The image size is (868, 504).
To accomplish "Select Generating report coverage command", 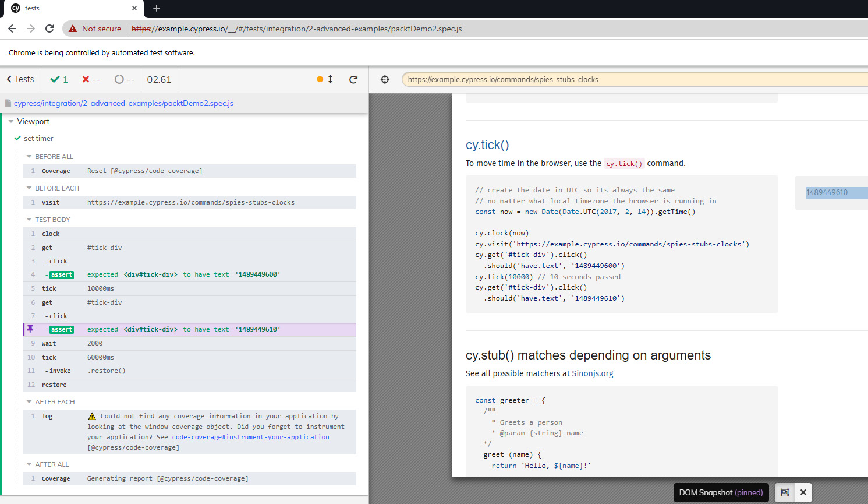I will point(190,478).
